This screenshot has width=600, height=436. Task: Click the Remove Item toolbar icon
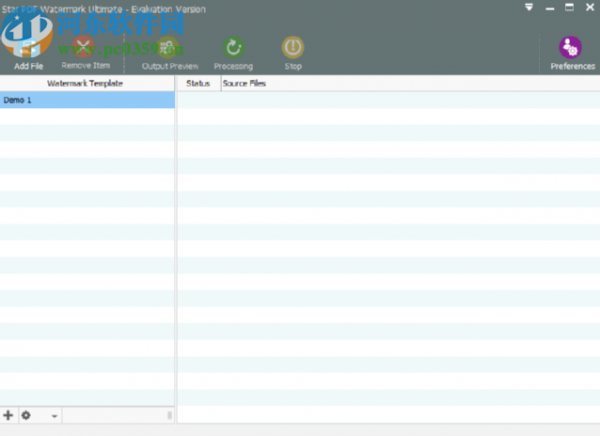point(84,48)
